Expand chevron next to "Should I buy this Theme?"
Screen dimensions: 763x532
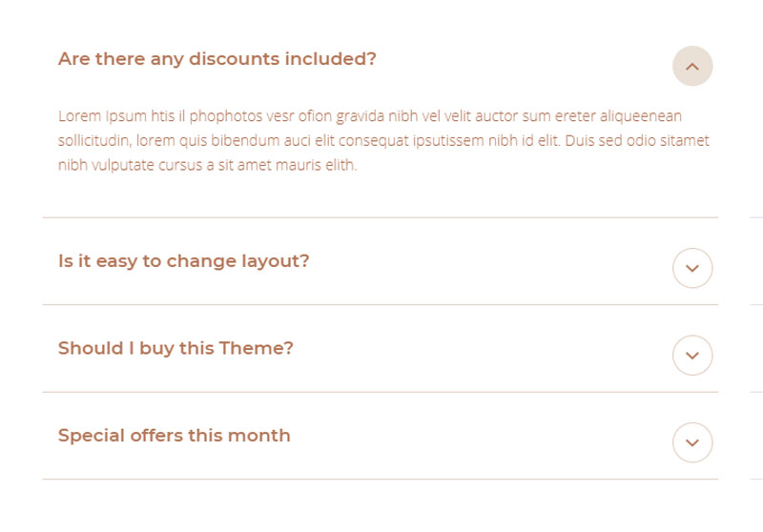tap(692, 356)
